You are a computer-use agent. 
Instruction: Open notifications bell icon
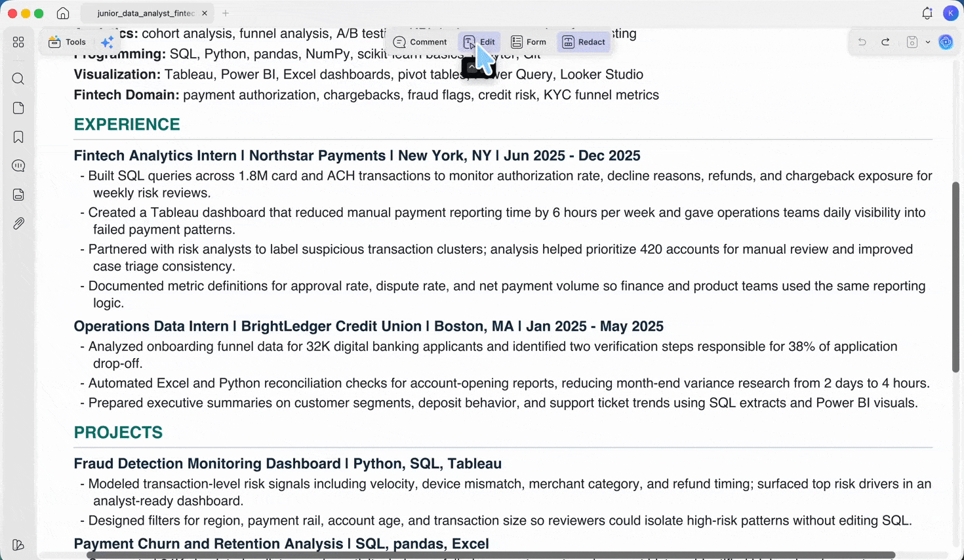tap(927, 13)
